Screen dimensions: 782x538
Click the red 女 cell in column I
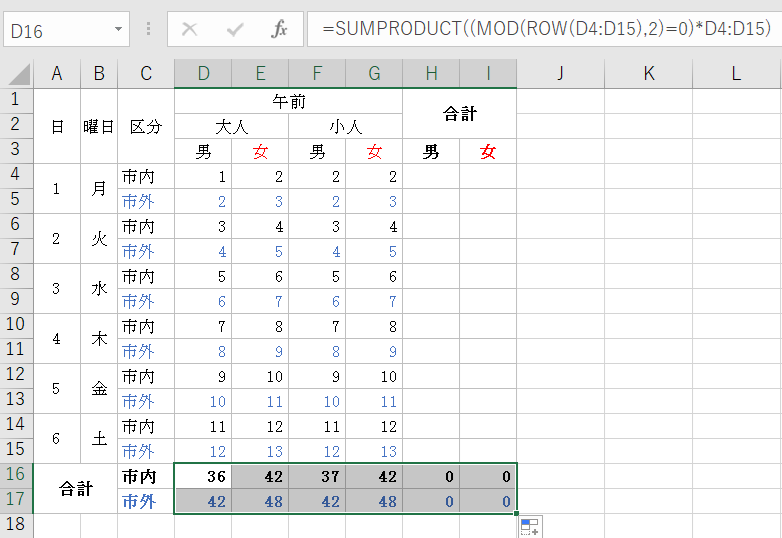coord(488,151)
